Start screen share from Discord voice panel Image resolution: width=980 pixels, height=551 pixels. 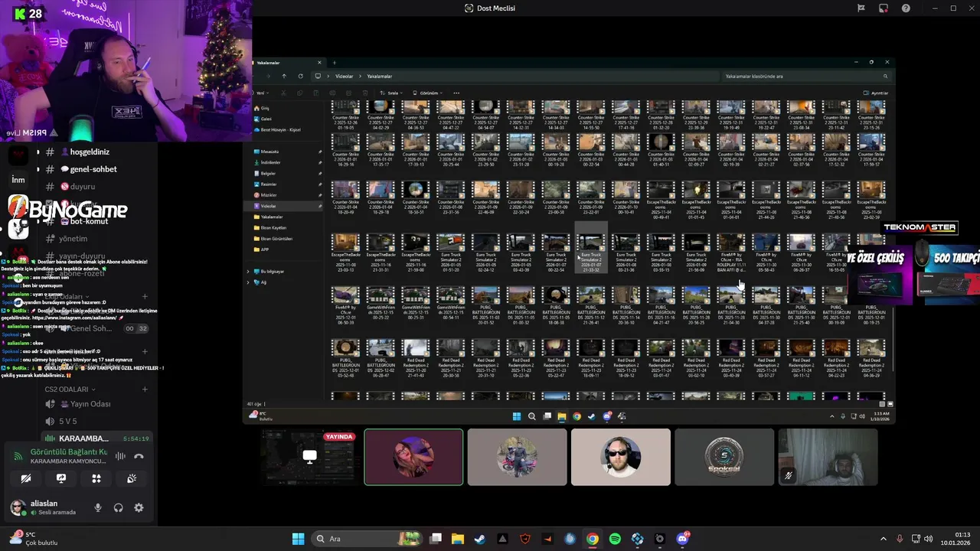[61, 478]
